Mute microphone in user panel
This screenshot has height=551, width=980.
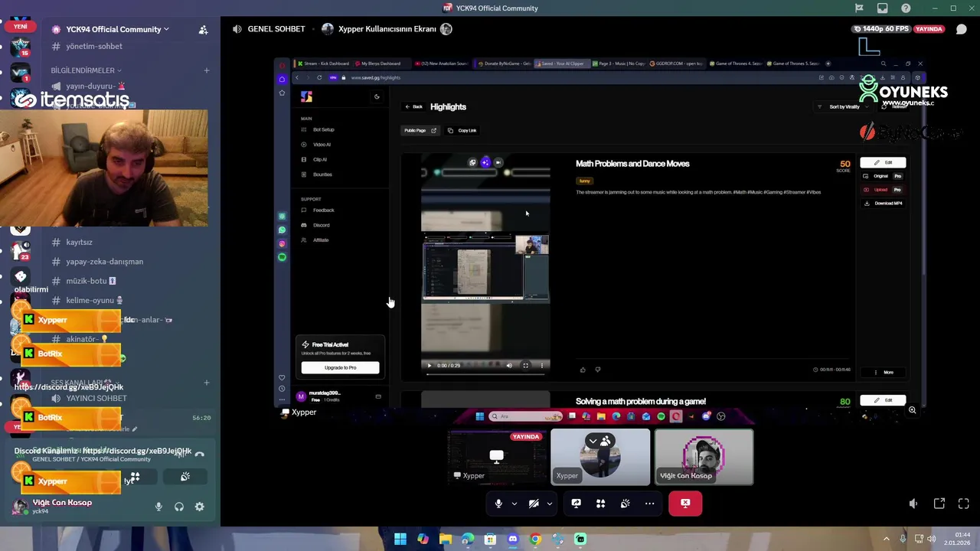click(158, 507)
